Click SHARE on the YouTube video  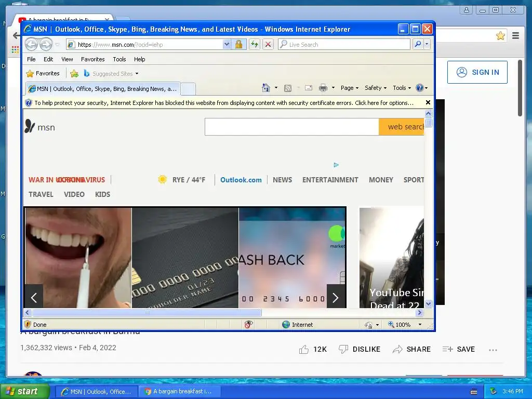(x=411, y=349)
